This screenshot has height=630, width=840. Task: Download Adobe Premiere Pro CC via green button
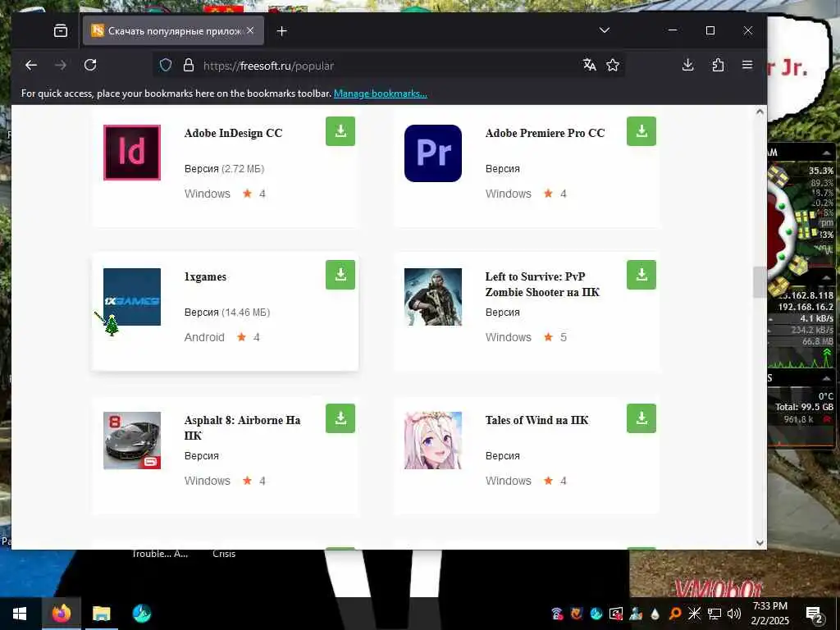[641, 131]
